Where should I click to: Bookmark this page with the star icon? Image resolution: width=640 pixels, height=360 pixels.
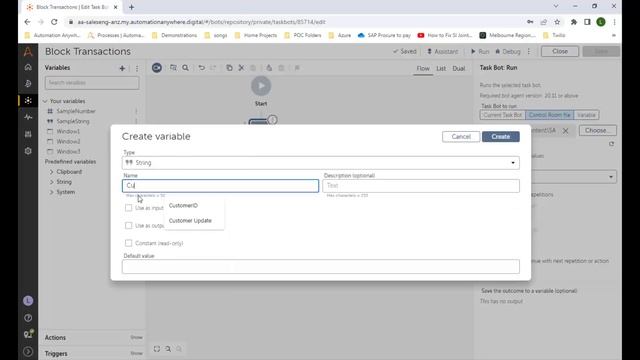coord(557,22)
